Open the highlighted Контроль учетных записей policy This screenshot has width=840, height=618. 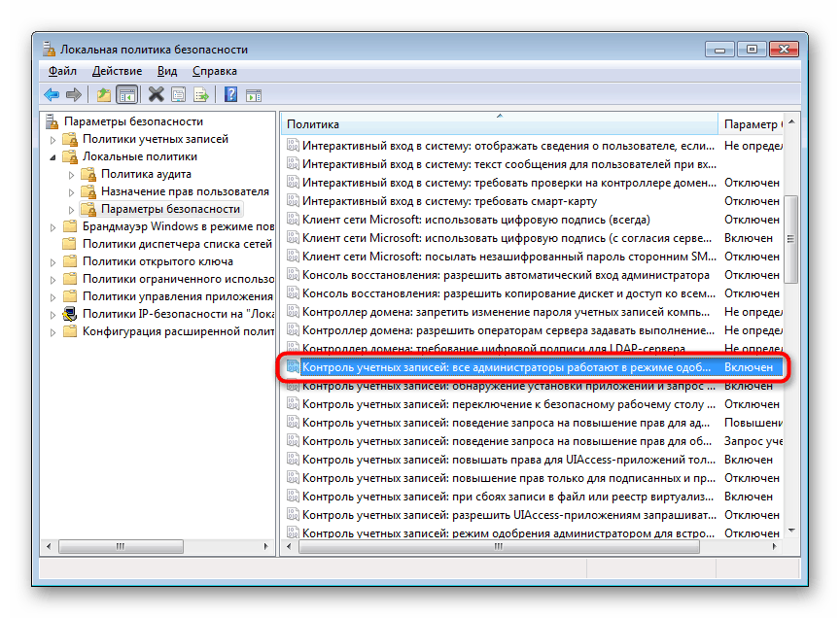[x=486, y=367]
